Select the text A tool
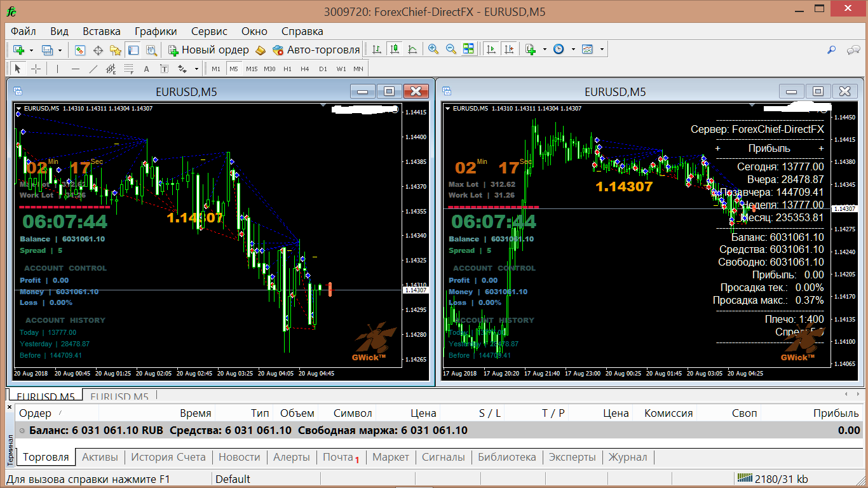 click(146, 69)
